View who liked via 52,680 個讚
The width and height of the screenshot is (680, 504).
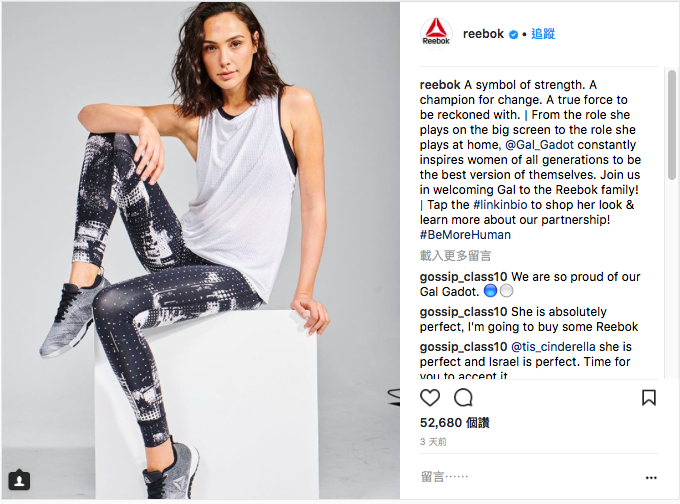point(454,422)
